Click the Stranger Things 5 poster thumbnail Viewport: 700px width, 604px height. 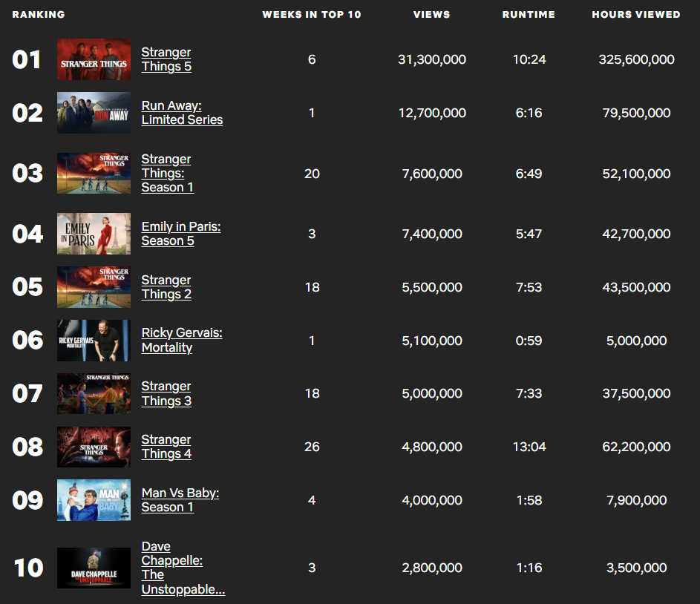click(94, 59)
